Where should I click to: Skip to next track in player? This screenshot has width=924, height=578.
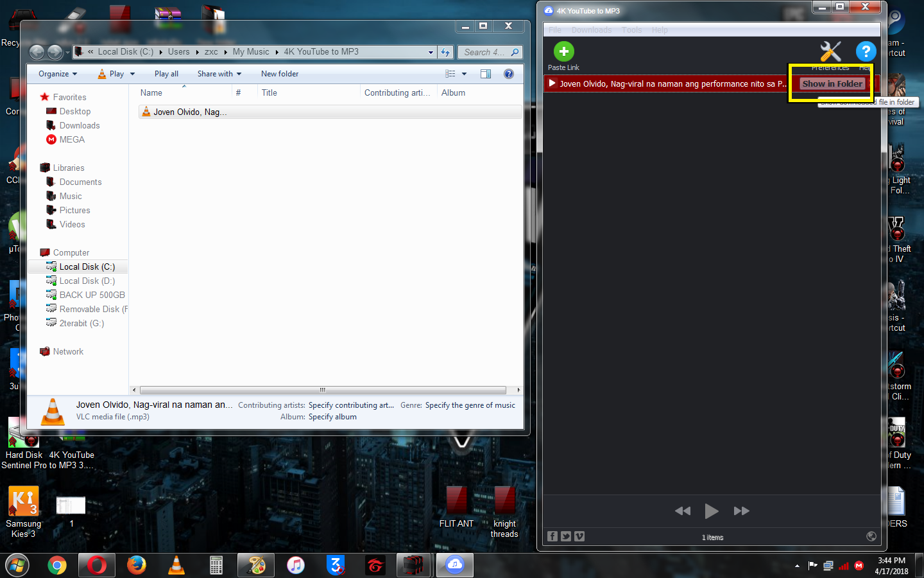[741, 511]
